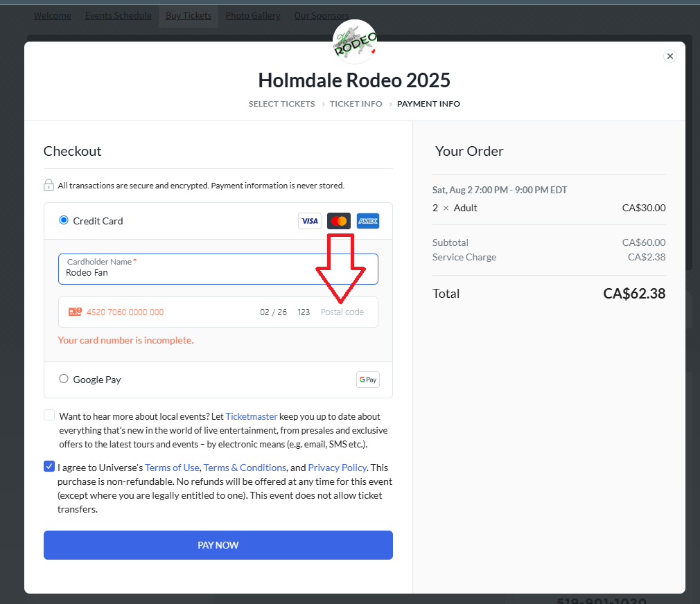The width and height of the screenshot is (700, 604).
Task: Click the Mastercard payment icon
Action: click(x=339, y=220)
